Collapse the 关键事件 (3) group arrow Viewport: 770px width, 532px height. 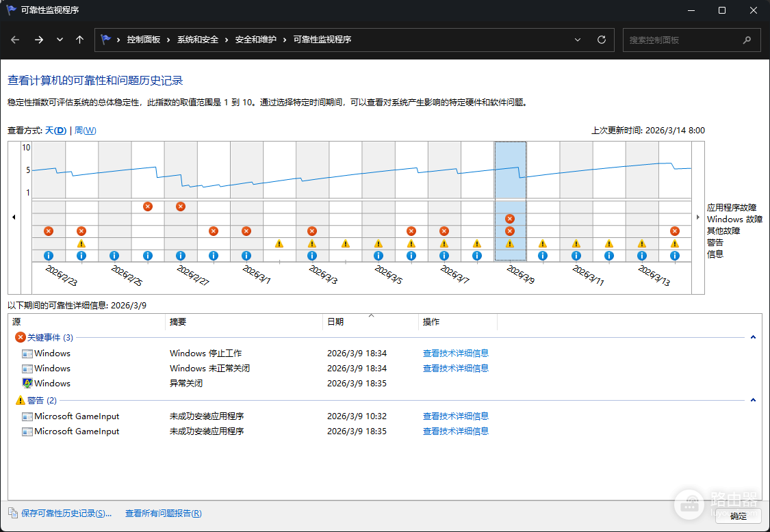pyautogui.click(x=753, y=337)
